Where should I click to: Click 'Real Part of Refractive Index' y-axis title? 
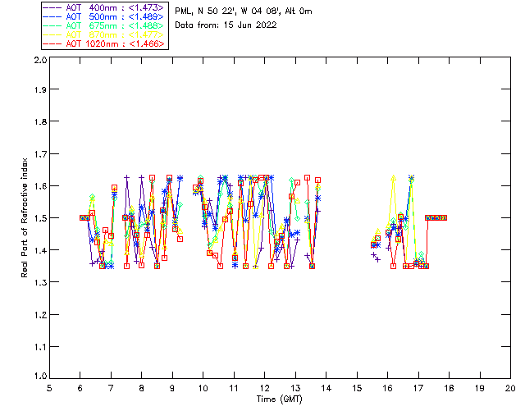coord(25,218)
